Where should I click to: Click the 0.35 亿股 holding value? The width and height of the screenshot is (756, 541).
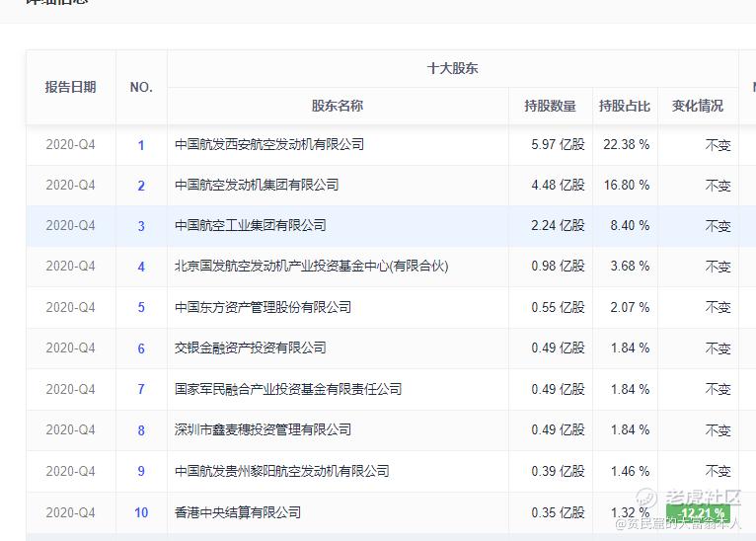pyautogui.click(x=558, y=512)
